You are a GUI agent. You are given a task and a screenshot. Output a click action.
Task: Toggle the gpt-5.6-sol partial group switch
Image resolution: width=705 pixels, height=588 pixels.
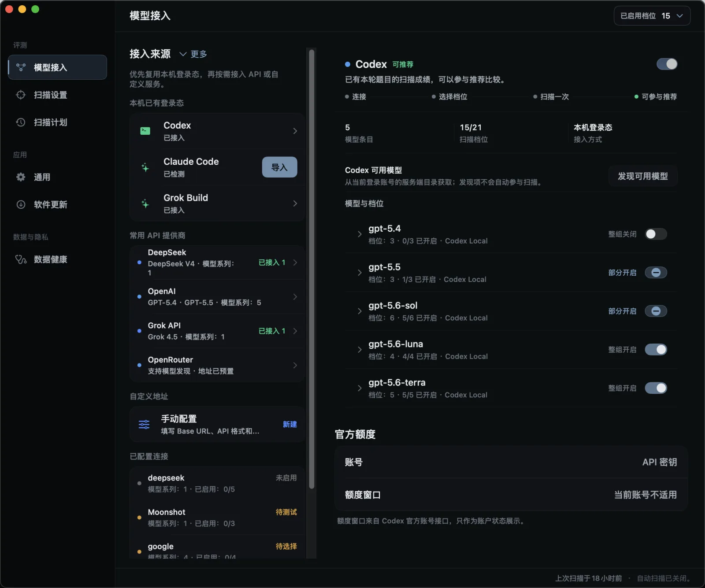pyautogui.click(x=656, y=311)
